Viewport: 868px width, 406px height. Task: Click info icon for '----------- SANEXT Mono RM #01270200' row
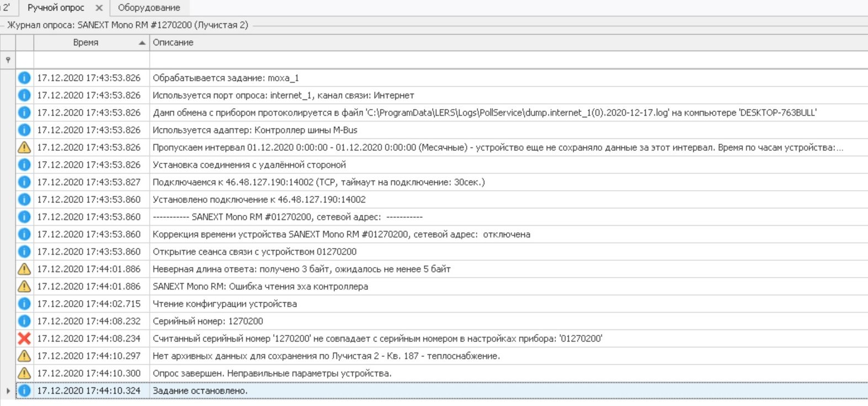(x=24, y=217)
